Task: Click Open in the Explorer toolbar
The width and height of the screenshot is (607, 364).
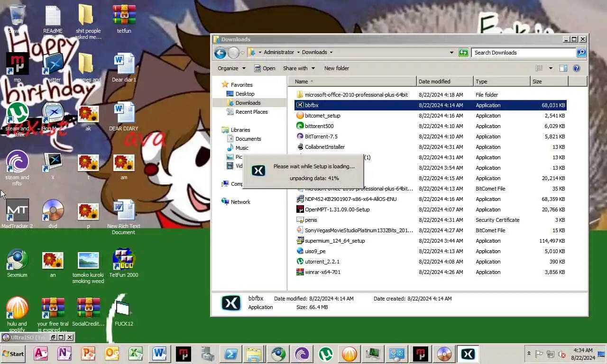Action: click(265, 68)
